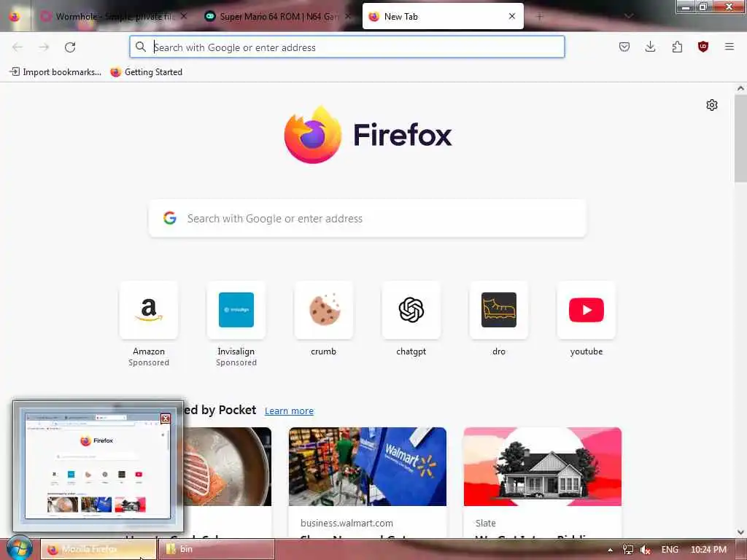
Task: Open the Extensions puzzle icon
Action: pyautogui.click(x=677, y=47)
